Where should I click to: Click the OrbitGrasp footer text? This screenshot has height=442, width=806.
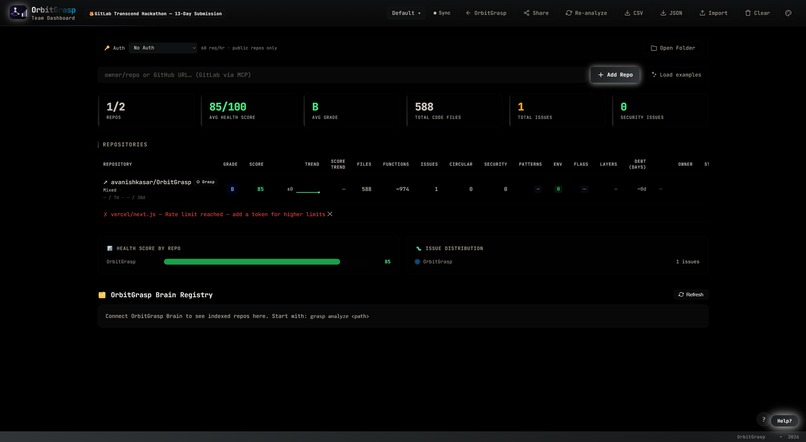pyautogui.click(x=751, y=437)
